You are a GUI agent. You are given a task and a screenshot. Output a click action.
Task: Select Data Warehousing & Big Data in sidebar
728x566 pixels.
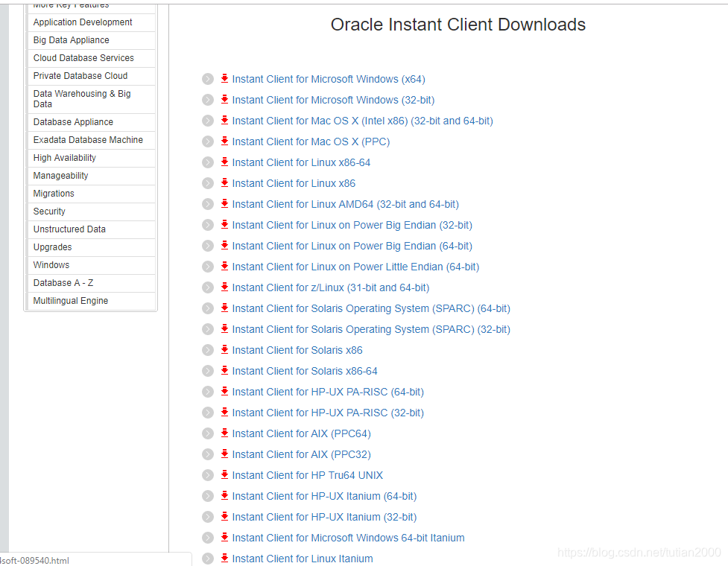click(x=92, y=99)
